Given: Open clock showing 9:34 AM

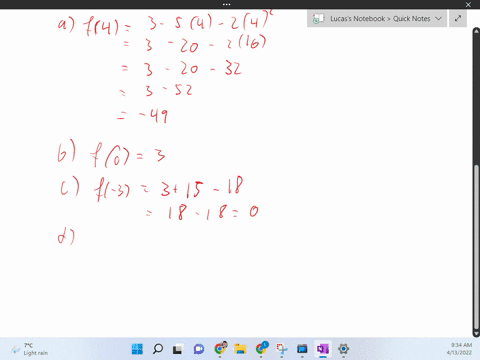Looking at the screenshot, I should (459, 349).
